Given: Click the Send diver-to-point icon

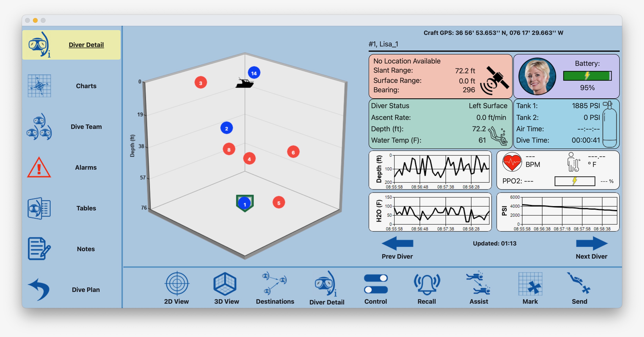Looking at the screenshot, I should point(579,283).
